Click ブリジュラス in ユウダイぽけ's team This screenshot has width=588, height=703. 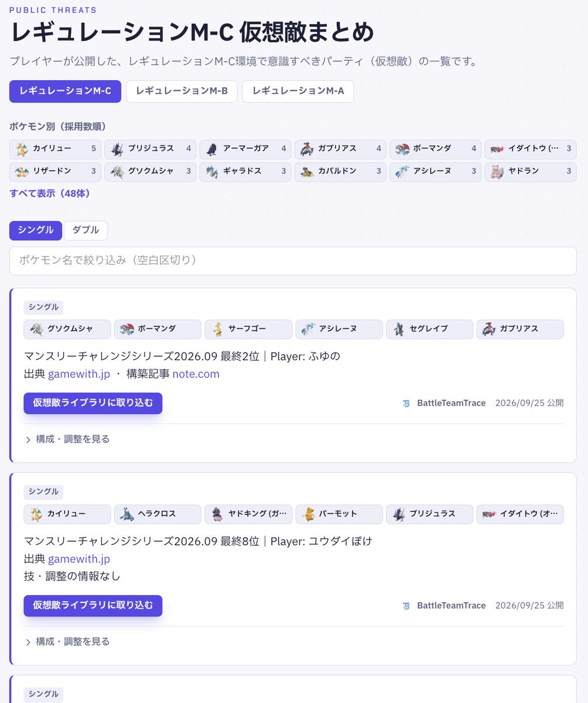tap(429, 514)
